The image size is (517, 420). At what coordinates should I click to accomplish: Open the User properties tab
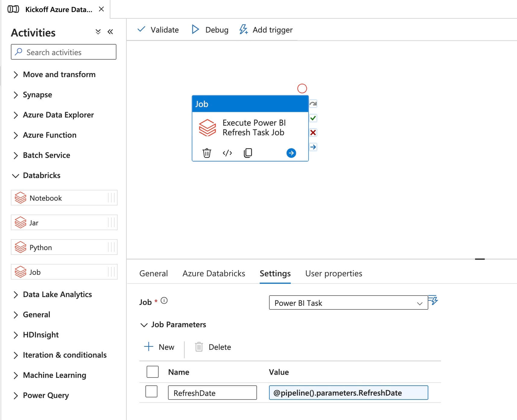click(x=333, y=274)
